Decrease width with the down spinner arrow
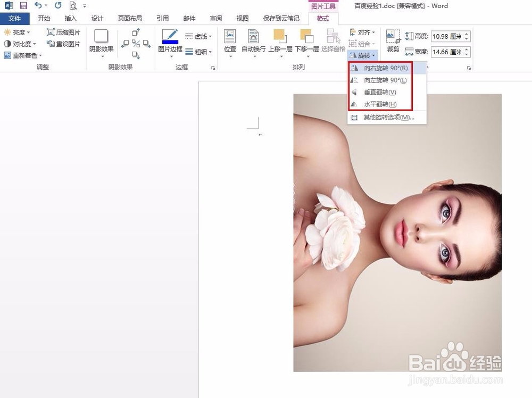 click(x=467, y=55)
